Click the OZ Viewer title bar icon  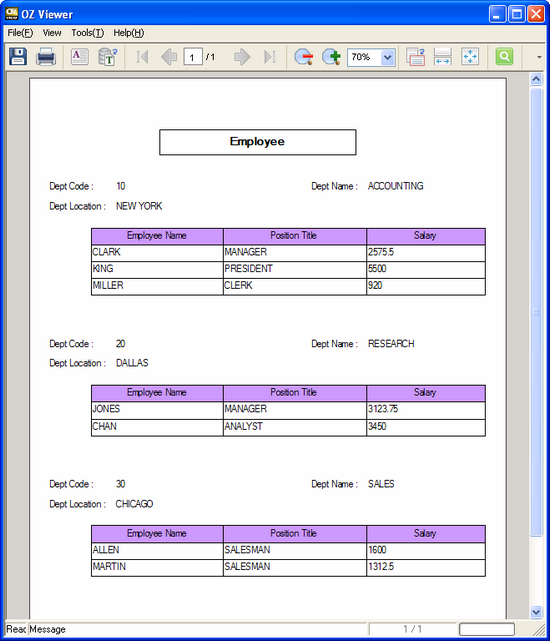pyautogui.click(x=11, y=14)
